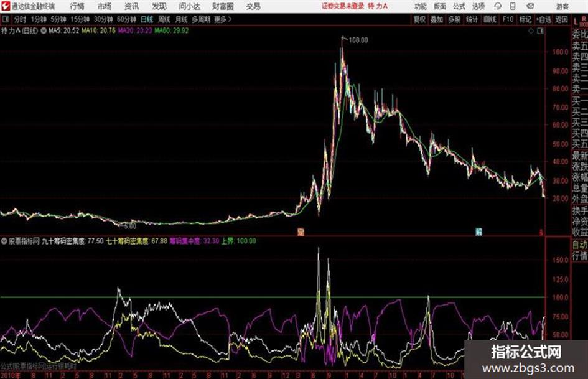The width and height of the screenshot is (588, 379).
Task: Switch to 1分钟 chart period
Action: tap(38, 19)
